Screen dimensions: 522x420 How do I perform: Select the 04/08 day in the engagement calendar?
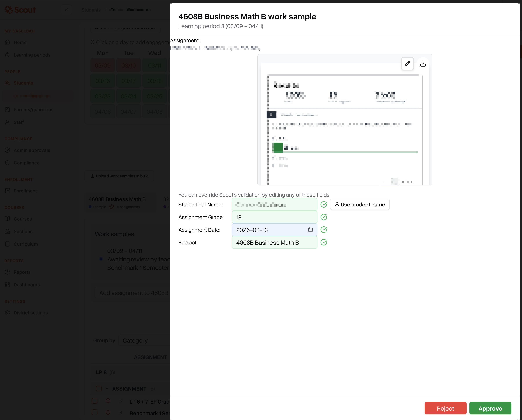tap(154, 112)
